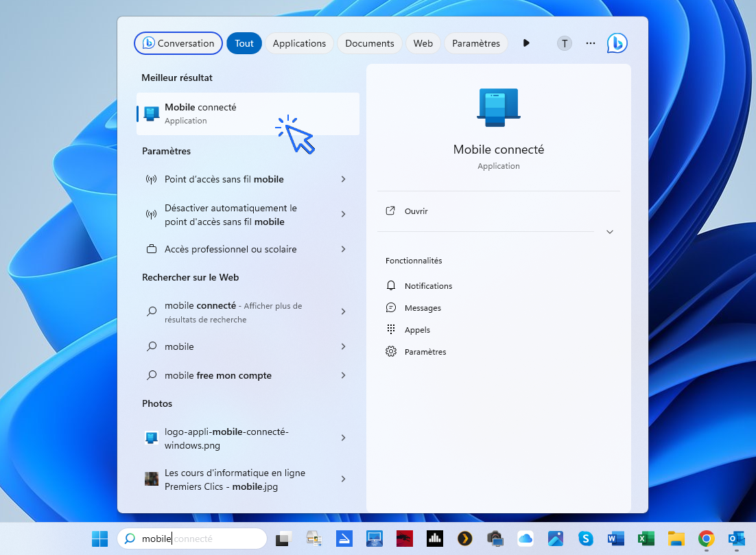The height and width of the screenshot is (555, 756).
Task: Click the T user account avatar
Action: [565, 43]
